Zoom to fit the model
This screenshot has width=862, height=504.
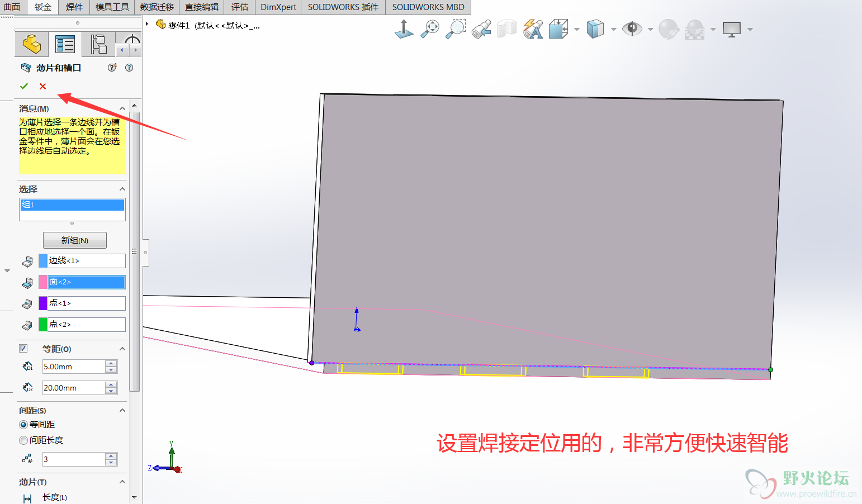(x=429, y=29)
